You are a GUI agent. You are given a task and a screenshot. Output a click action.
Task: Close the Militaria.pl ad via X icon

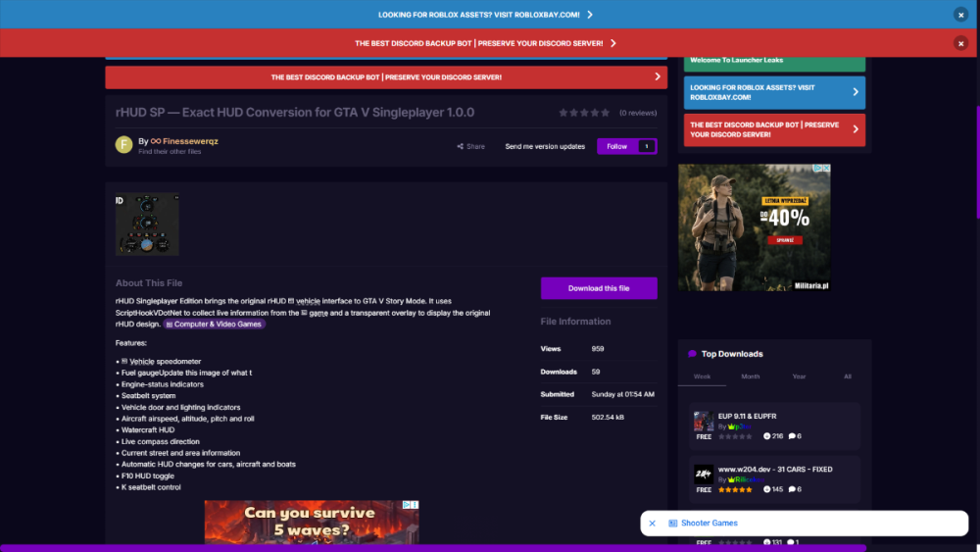(x=826, y=169)
